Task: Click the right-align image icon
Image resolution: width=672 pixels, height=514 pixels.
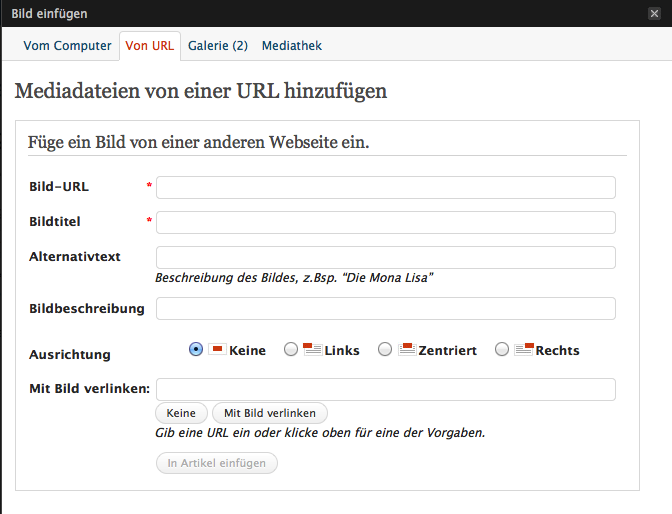Action: (x=523, y=349)
